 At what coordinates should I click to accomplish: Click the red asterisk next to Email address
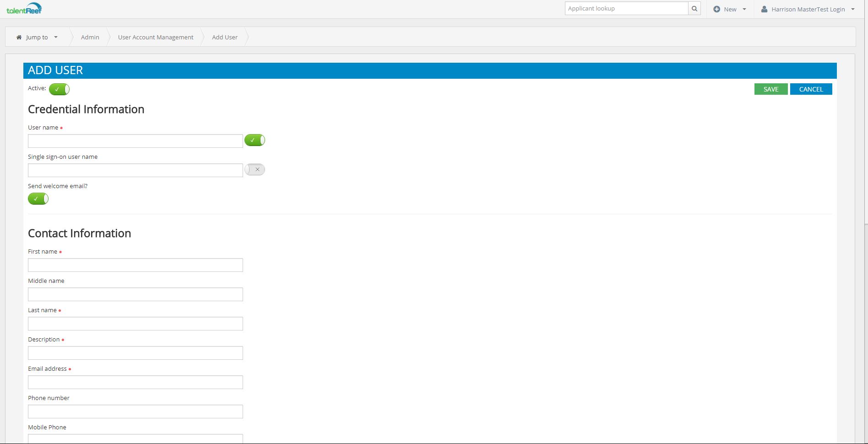70,368
